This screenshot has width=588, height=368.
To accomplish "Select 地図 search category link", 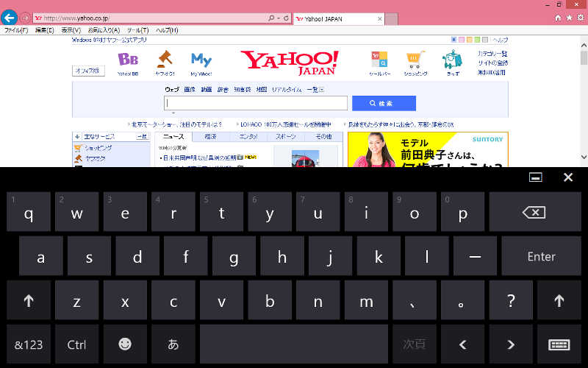I will tap(262, 89).
